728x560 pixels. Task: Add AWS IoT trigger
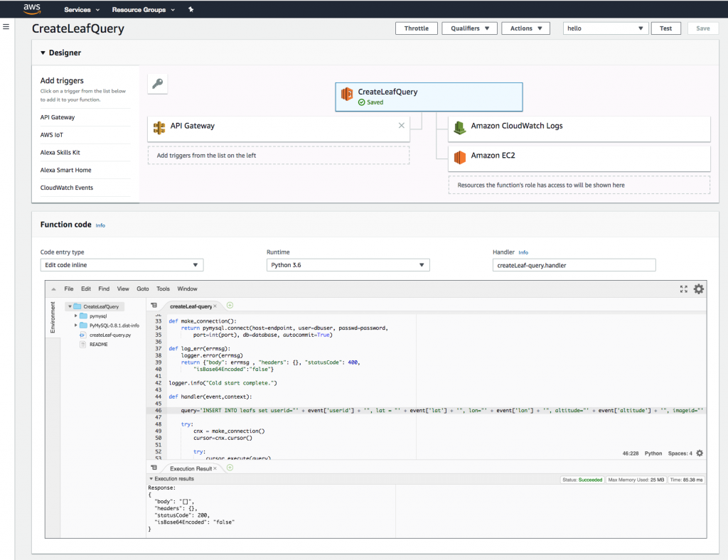(x=51, y=135)
